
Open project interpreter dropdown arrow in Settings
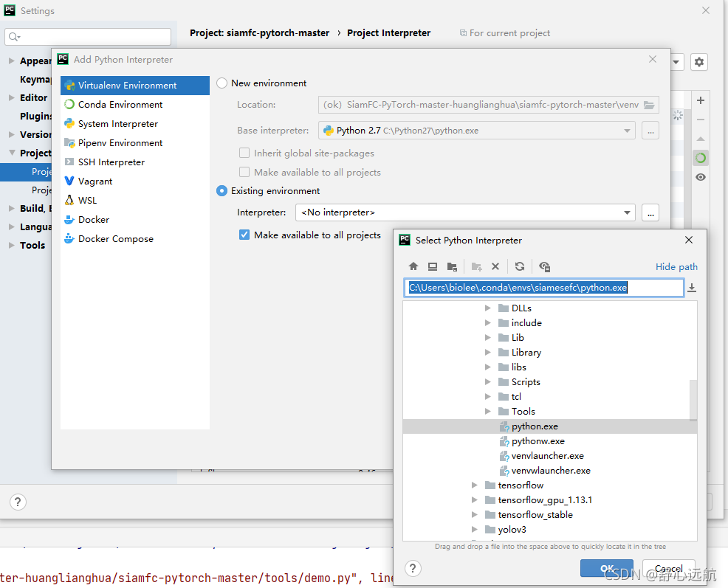(x=676, y=62)
